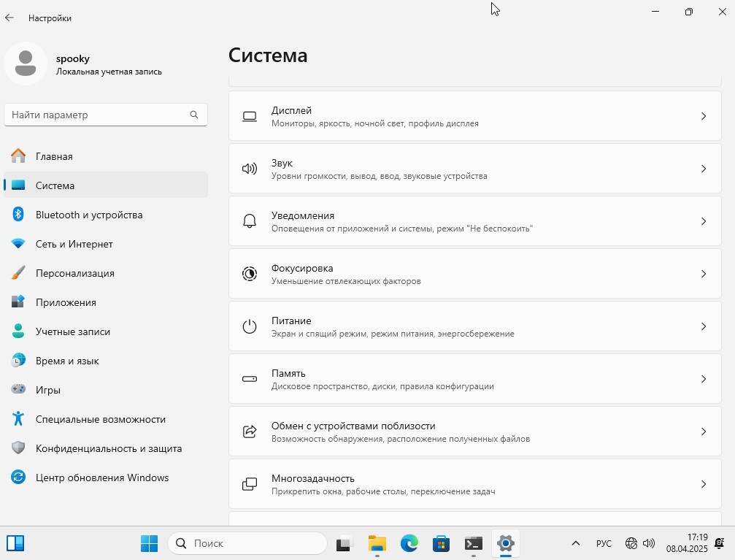The height and width of the screenshot is (560, 735).
Task: Open clock and date 17:19 in tray
Action: pos(687,543)
